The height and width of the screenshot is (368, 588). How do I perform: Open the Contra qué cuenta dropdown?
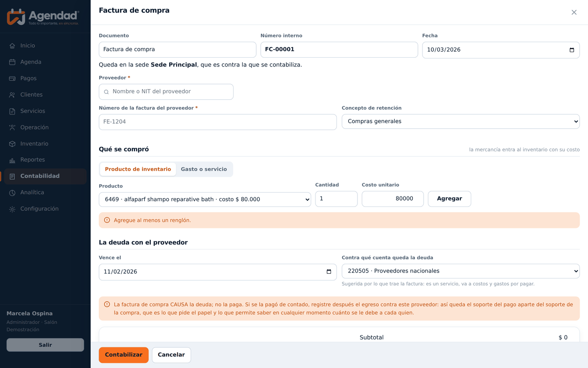click(x=461, y=271)
